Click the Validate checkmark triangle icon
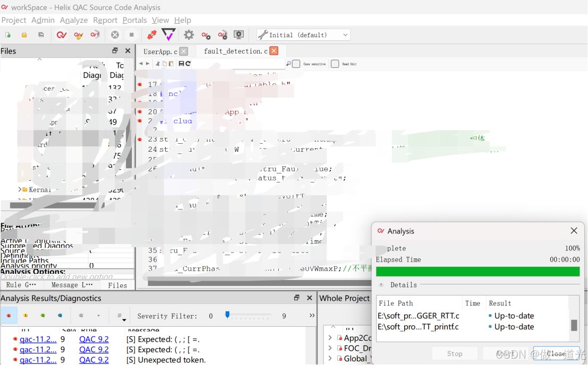 click(x=168, y=34)
